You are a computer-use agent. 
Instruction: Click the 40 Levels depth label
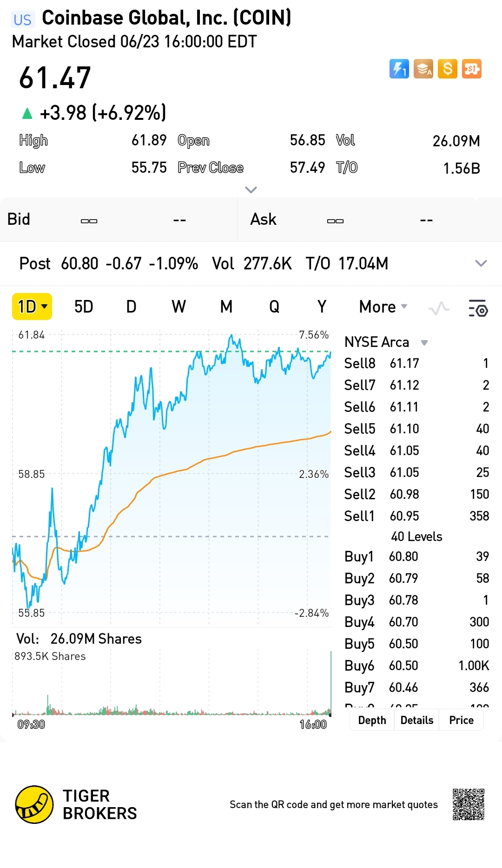click(416, 537)
